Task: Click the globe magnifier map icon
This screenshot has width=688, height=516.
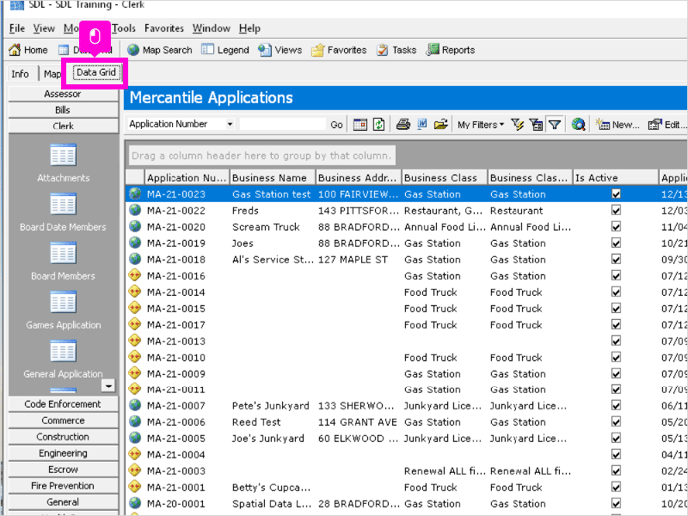Action: point(578,125)
